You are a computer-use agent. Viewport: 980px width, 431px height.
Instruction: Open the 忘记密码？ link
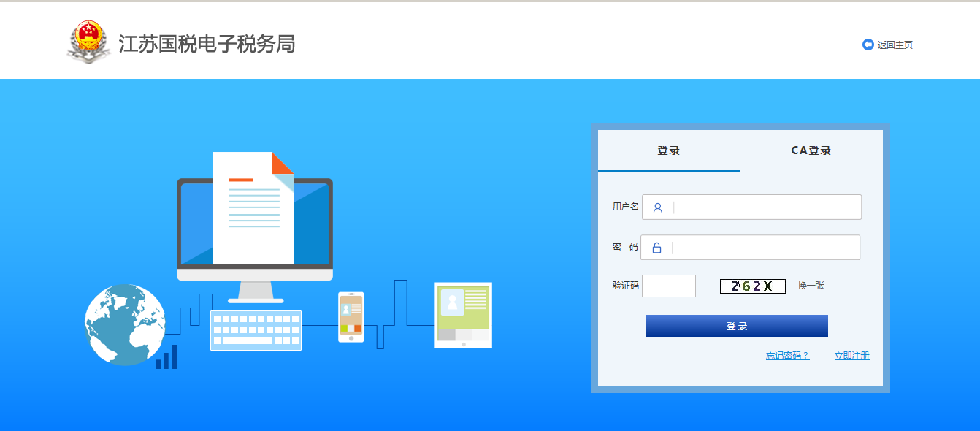point(787,356)
